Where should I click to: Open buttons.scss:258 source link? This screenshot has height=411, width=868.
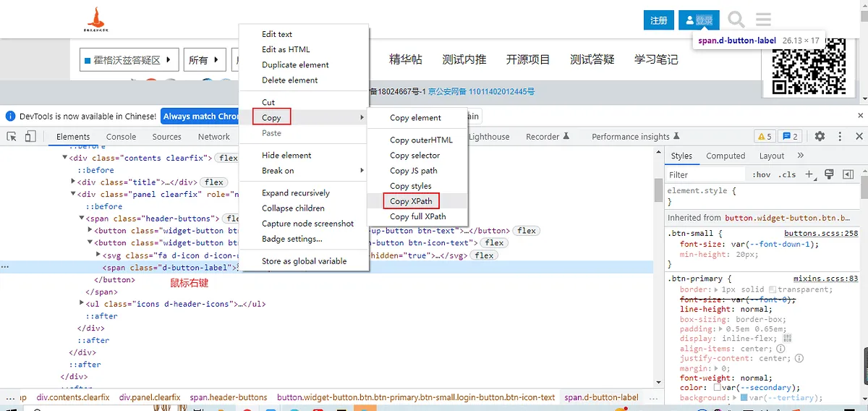pos(821,234)
